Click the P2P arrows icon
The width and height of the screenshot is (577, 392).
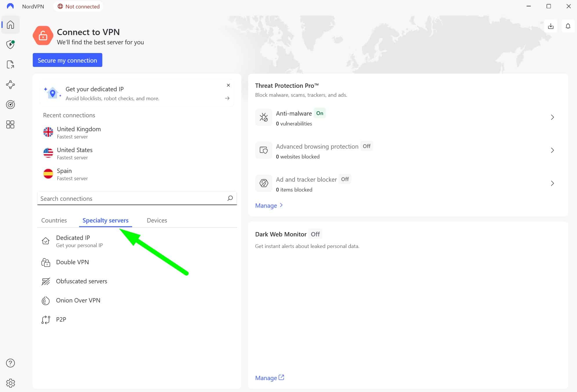46,320
